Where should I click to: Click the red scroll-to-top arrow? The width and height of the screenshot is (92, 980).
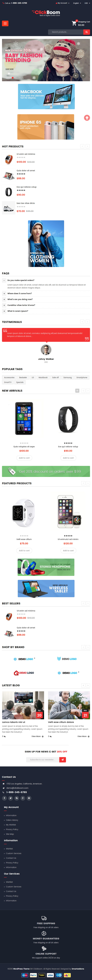click(x=87, y=118)
